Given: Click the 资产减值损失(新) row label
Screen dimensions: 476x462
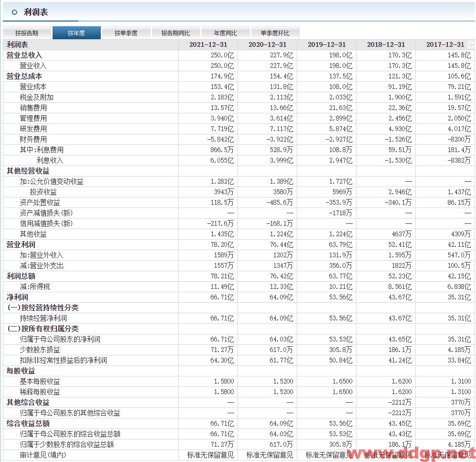Looking at the screenshot, I should tap(46, 213).
